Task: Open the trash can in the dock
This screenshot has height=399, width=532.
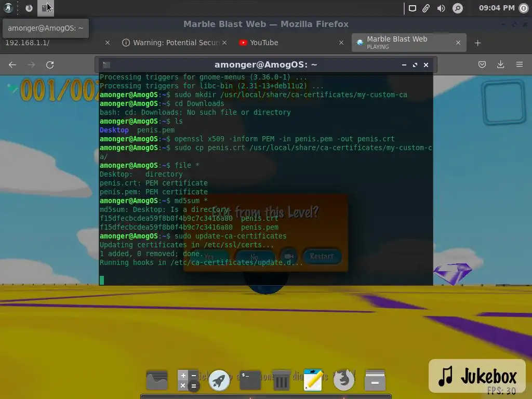Action: tap(281, 380)
